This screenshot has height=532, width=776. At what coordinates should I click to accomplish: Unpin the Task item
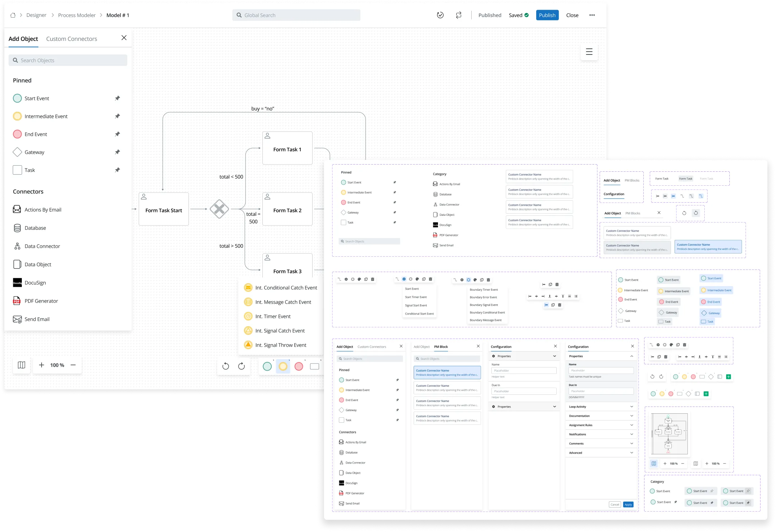(x=118, y=170)
